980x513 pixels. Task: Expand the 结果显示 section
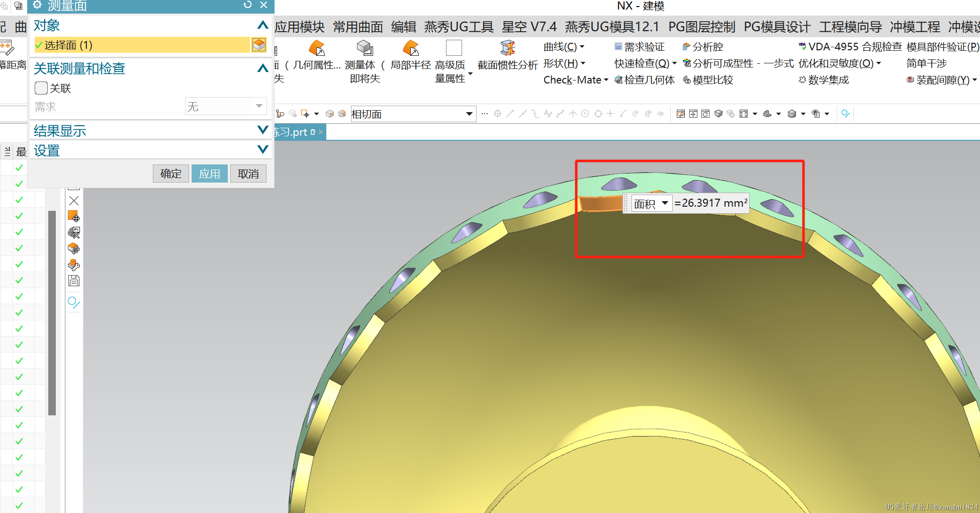262,130
